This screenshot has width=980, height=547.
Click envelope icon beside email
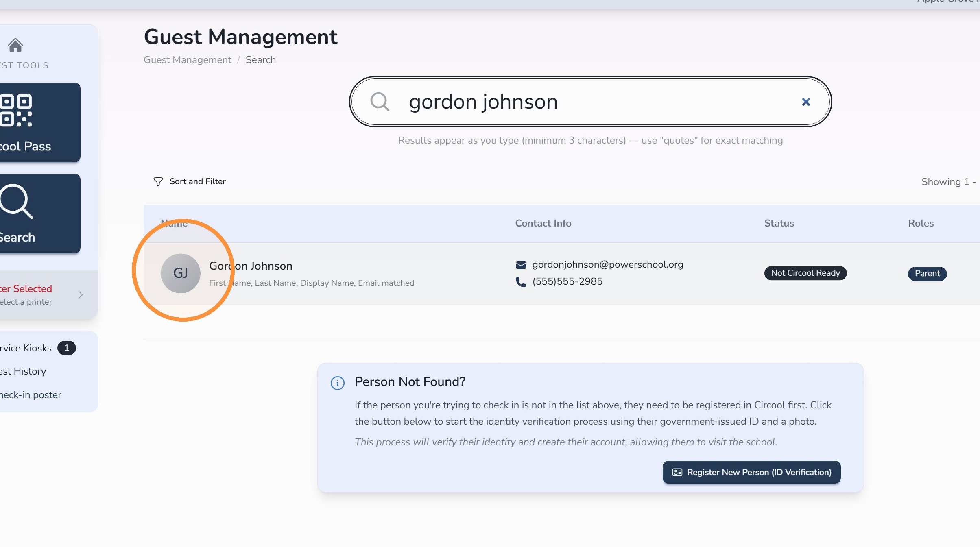pyautogui.click(x=521, y=265)
